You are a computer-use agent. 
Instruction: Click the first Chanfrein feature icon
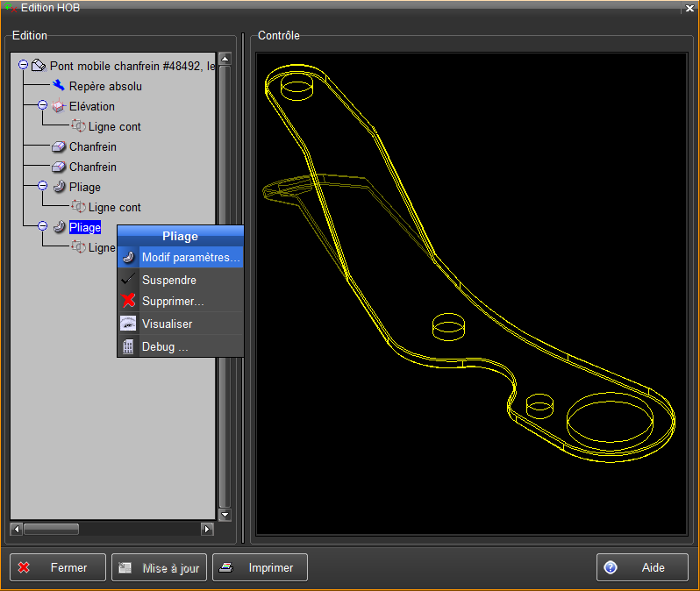click(59, 146)
